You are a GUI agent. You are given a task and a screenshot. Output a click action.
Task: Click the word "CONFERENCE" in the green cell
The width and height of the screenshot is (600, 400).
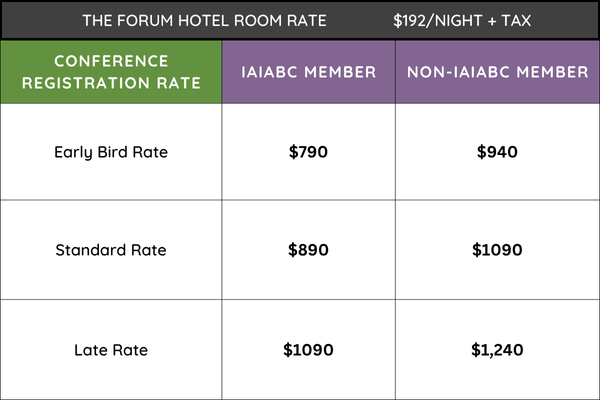111,62
